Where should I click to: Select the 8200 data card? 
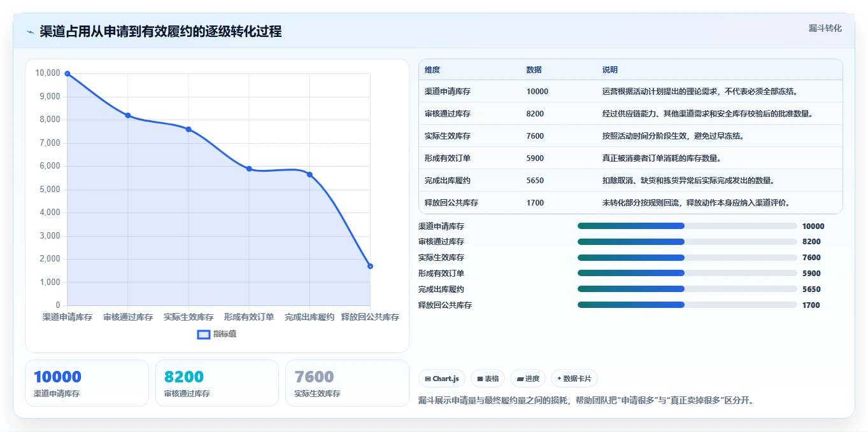(217, 383)
